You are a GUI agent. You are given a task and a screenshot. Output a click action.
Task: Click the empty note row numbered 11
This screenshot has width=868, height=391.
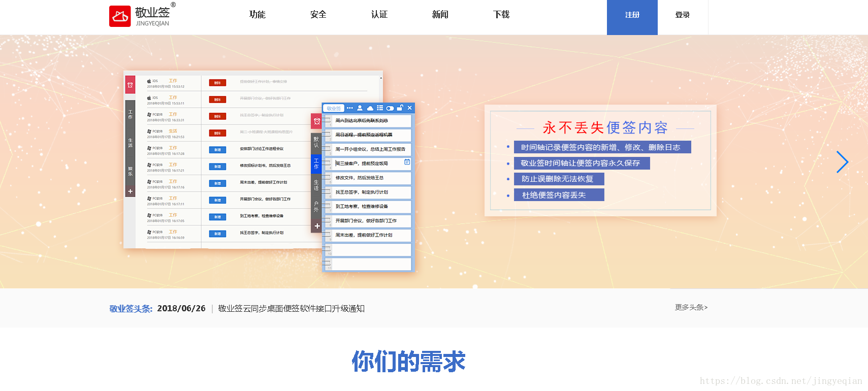pos(368,264)
